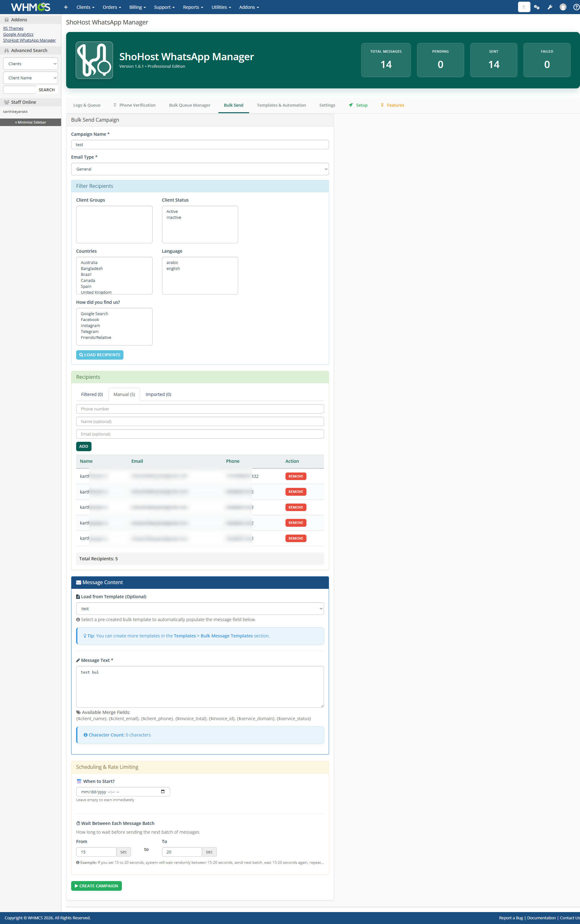580x924 pixels.
Task: Click Minimise Sidebar
Action: [x=31, y=122]
